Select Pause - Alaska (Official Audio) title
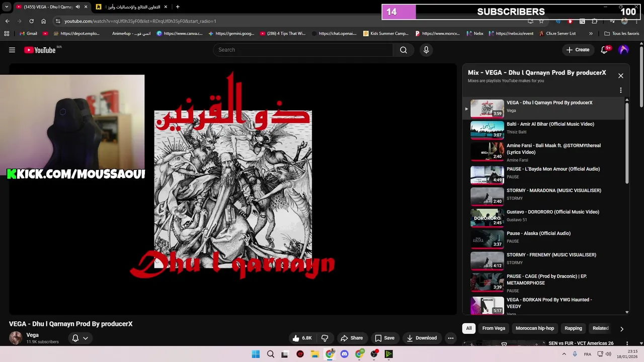 click(538, 233)
